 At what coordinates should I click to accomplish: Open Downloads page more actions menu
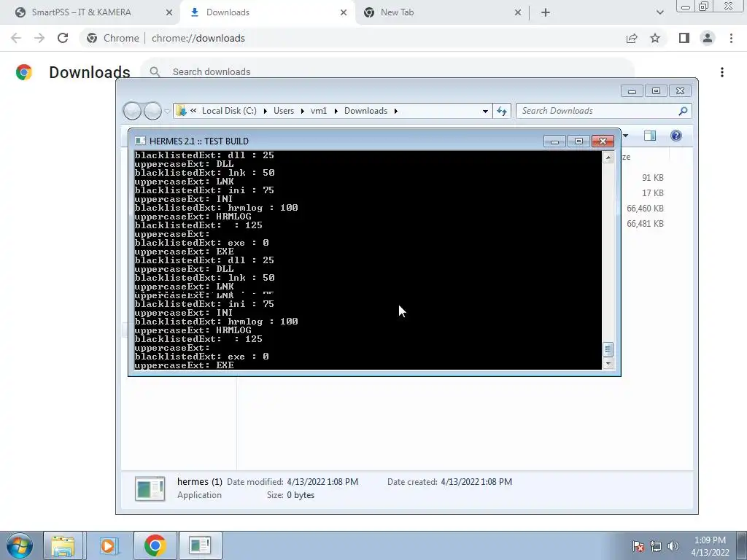pos(722,72)
